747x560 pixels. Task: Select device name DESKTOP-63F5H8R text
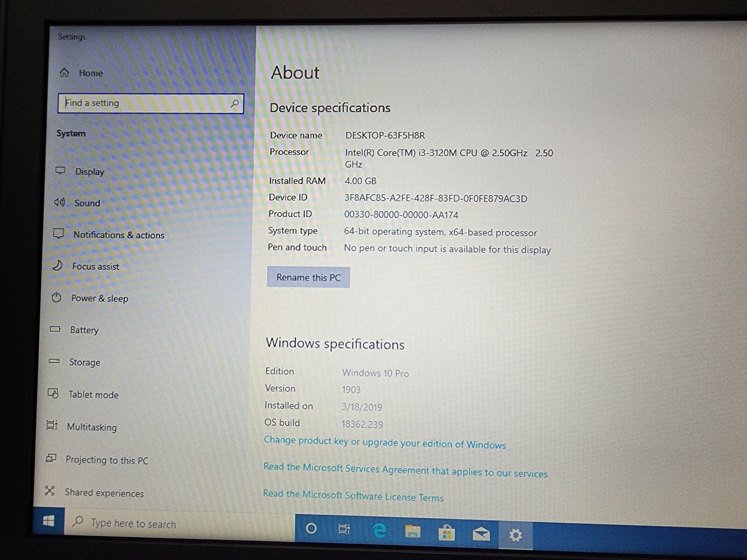385,135
